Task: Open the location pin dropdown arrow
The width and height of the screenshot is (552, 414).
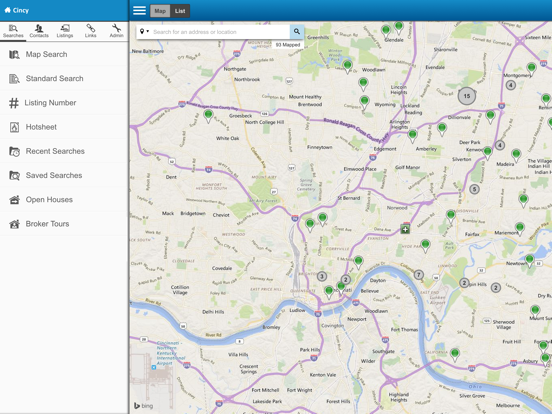Action: click(x=144, y=32)
